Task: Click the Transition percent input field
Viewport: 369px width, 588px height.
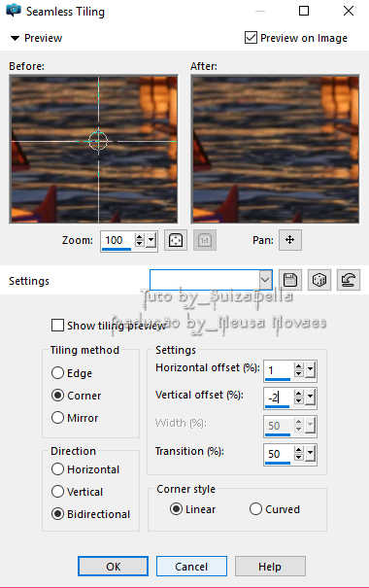Action: coord(279,454)
